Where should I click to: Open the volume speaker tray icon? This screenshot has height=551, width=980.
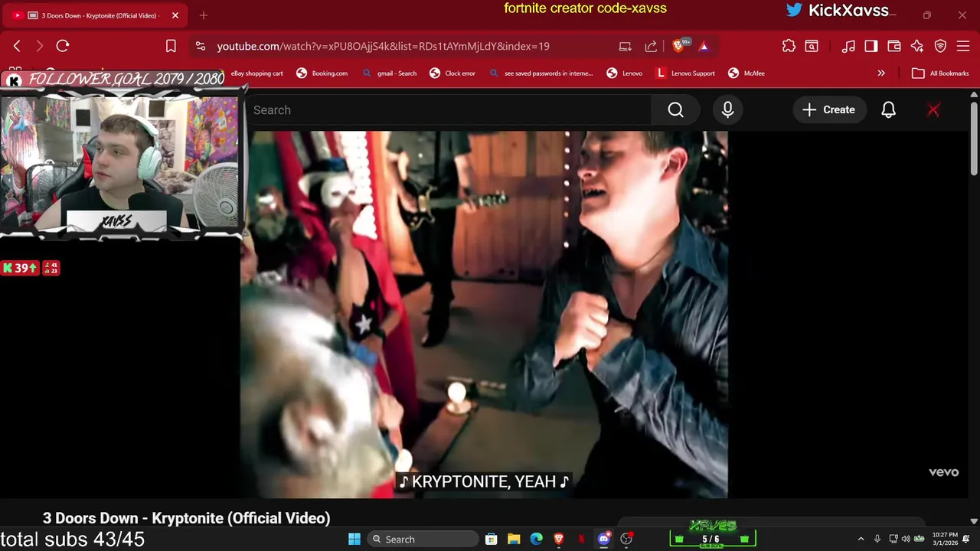click(906, 540)
